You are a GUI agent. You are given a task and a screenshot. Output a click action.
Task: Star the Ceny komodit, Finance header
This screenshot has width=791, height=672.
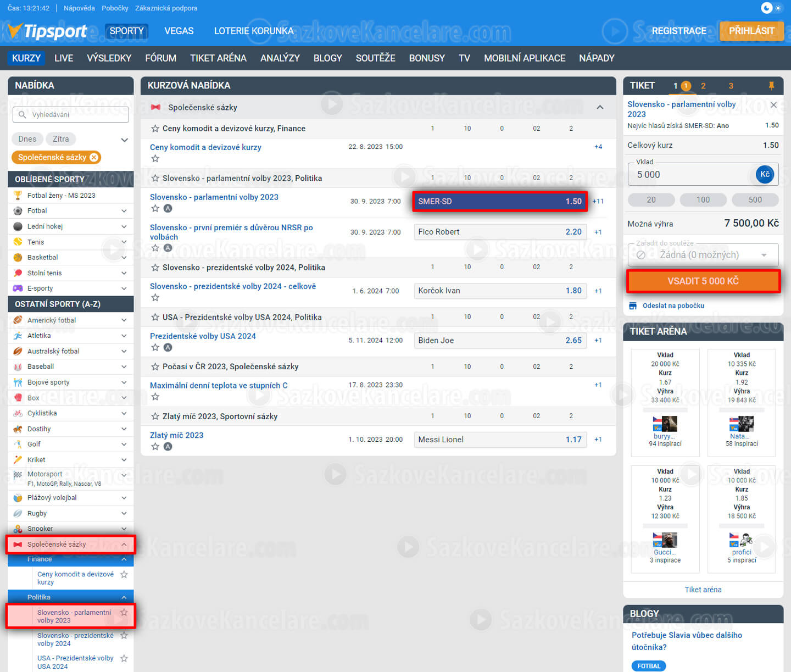[155, 129]
